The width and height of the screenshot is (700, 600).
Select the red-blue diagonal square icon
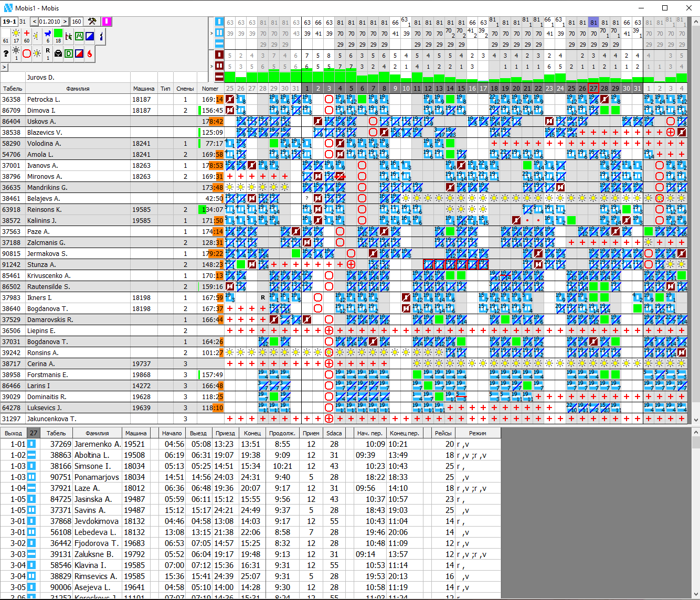79,53
